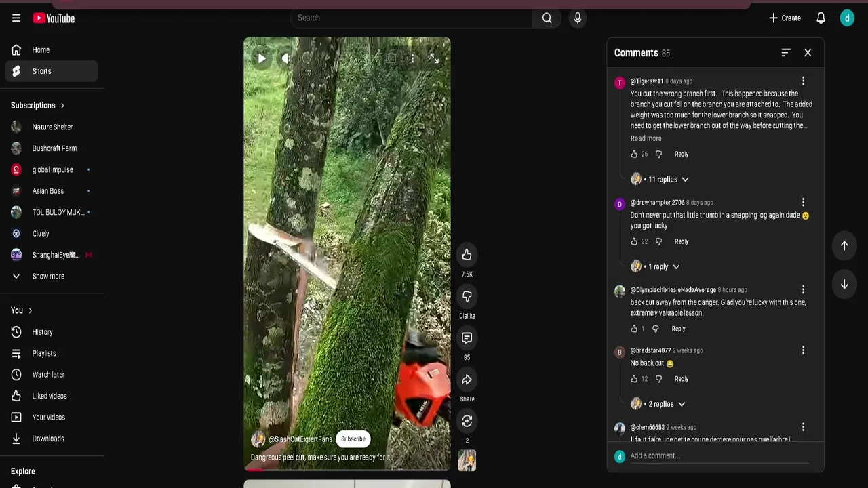Open Home in sidebar
The height and width of the screenshot is (488, 868).
pyautogui.click(x=52, y=50)
